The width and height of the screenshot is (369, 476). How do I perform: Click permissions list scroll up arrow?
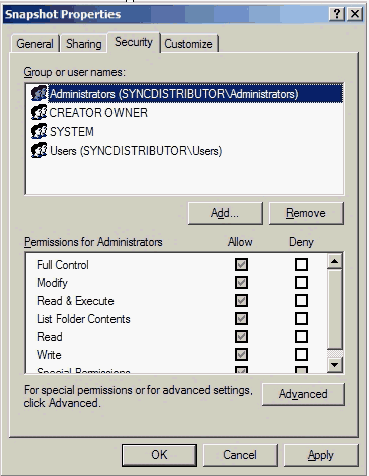tap(335, 261)
